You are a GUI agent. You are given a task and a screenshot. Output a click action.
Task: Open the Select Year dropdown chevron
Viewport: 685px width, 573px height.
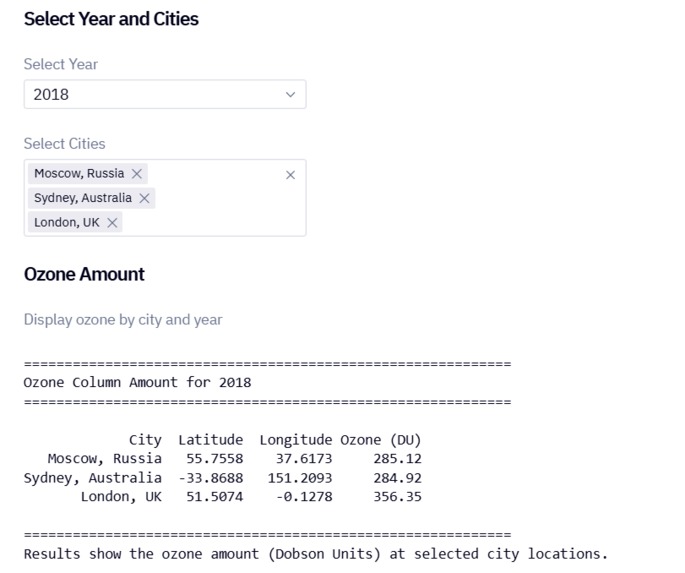(x=291, y=94)
